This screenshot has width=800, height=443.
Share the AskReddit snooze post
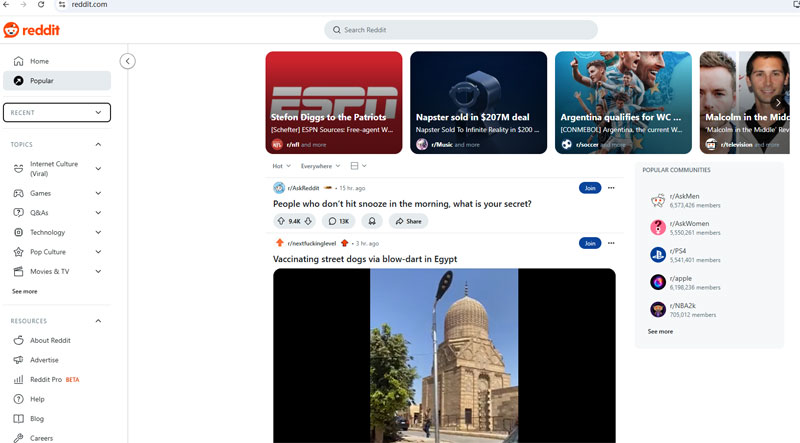tap(408, 221)
